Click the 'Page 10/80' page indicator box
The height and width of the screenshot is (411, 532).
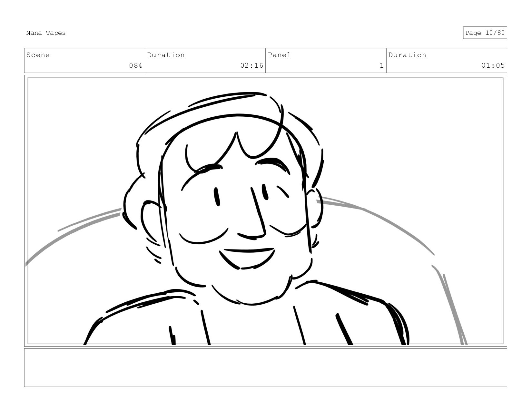tap(485, 33)
